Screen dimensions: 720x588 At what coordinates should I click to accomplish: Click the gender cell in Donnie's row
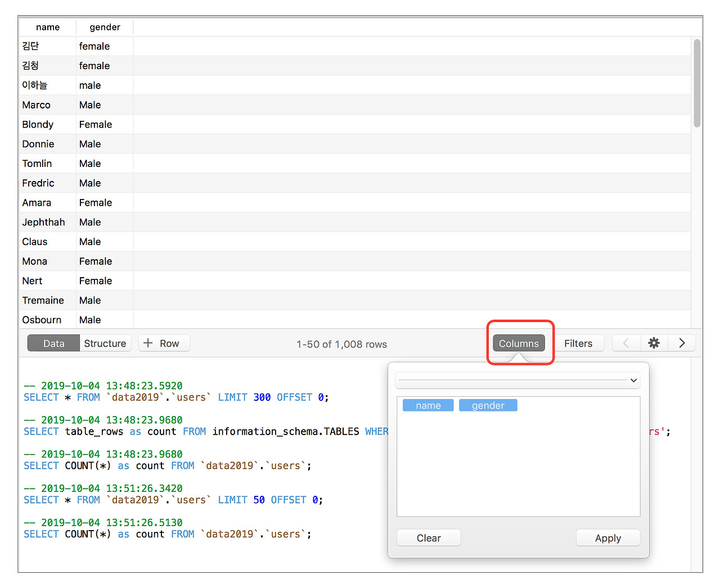tap(105, 144)
